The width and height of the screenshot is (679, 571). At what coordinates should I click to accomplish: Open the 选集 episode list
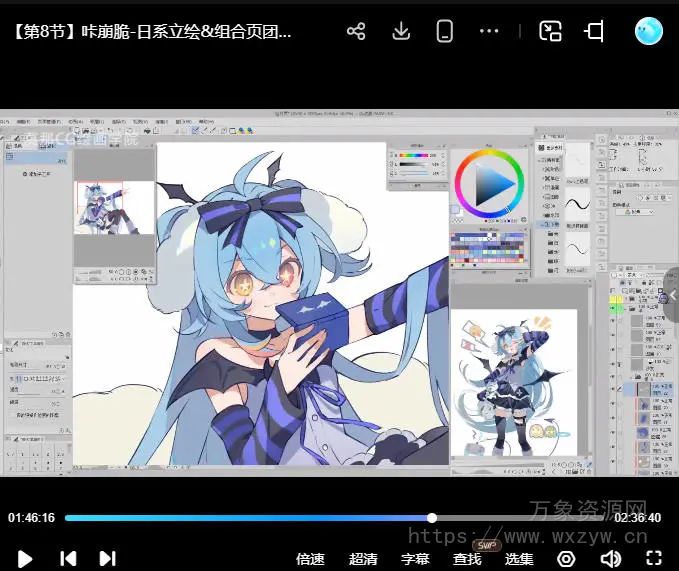(x=519, y=559)
